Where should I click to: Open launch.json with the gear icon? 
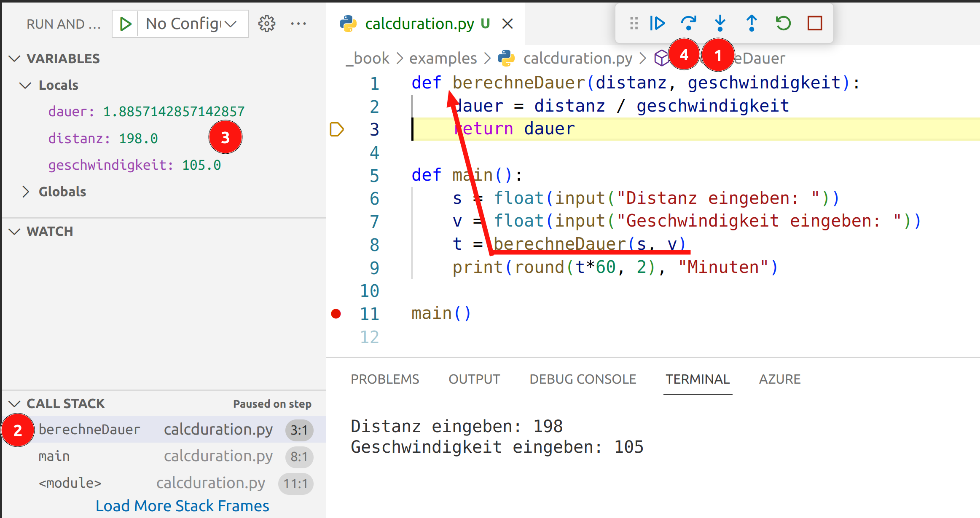[267, 24]
